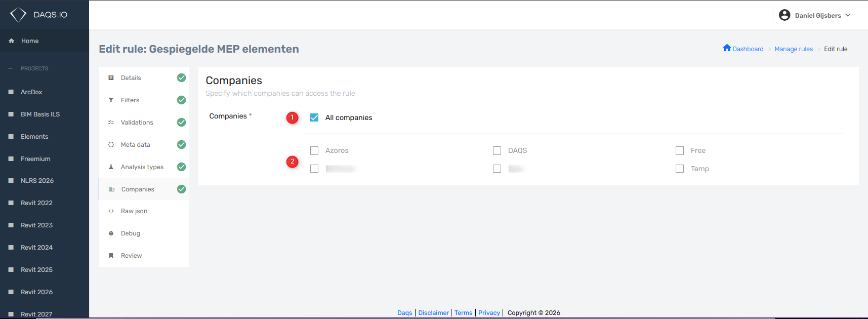Click the Review bookmark icon
868x319 pixels.
pos(111,256)
